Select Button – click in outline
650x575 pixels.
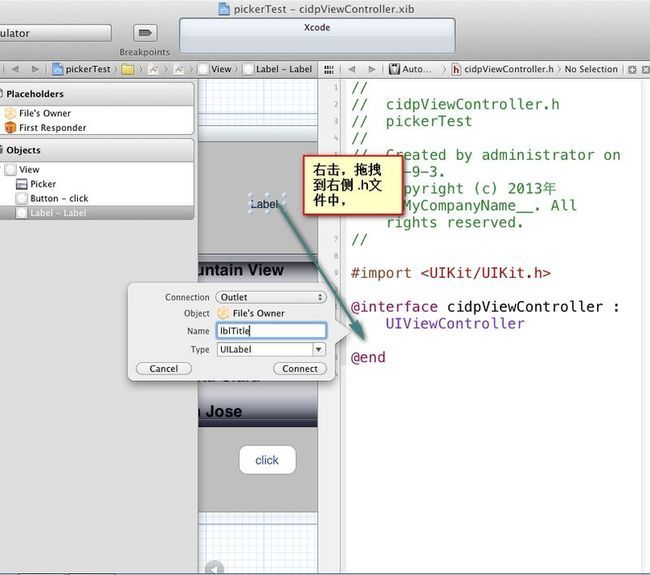pyautogui.click(x=96, y=199)
